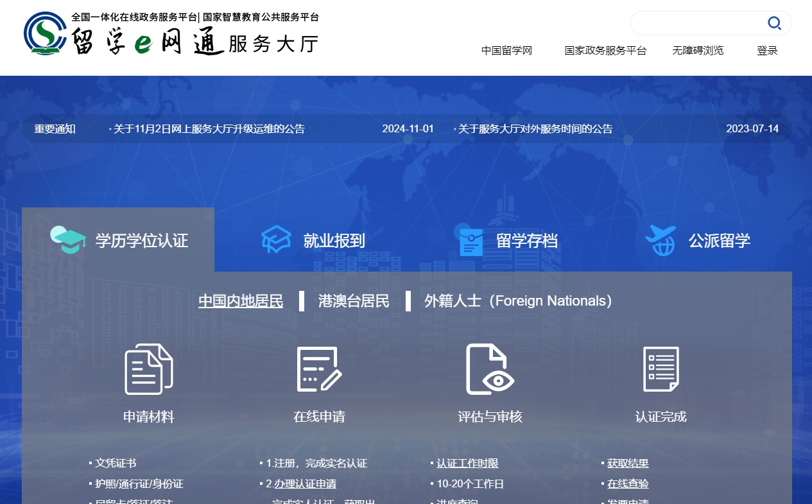Screen dimensions: 812x504
Task: Enable 无障碍浏览 accessibility mode
Action: (x=698, y=51)
